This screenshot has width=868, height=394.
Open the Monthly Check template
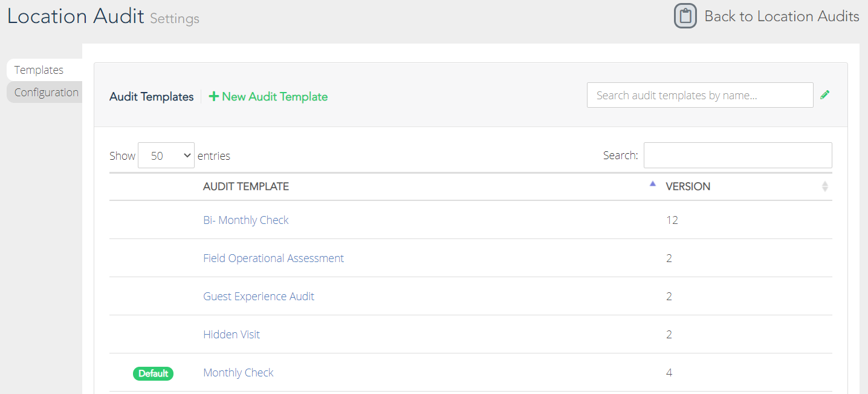coord(238,373)
